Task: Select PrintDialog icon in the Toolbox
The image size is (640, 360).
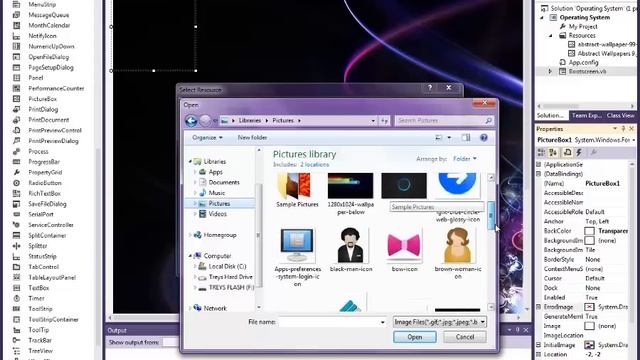Action: click(x=16, y=109)
